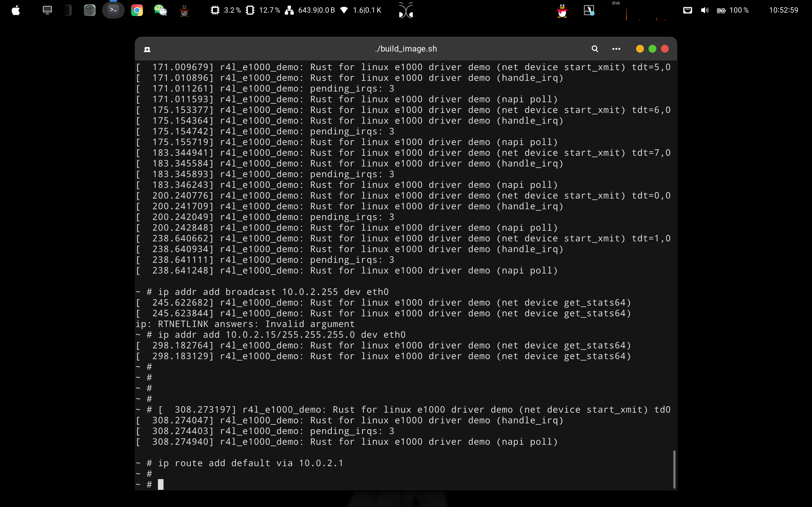Click the terminal search magnifier icon
The height and width of the screenshot is (507, 812).
pos(595,49)
